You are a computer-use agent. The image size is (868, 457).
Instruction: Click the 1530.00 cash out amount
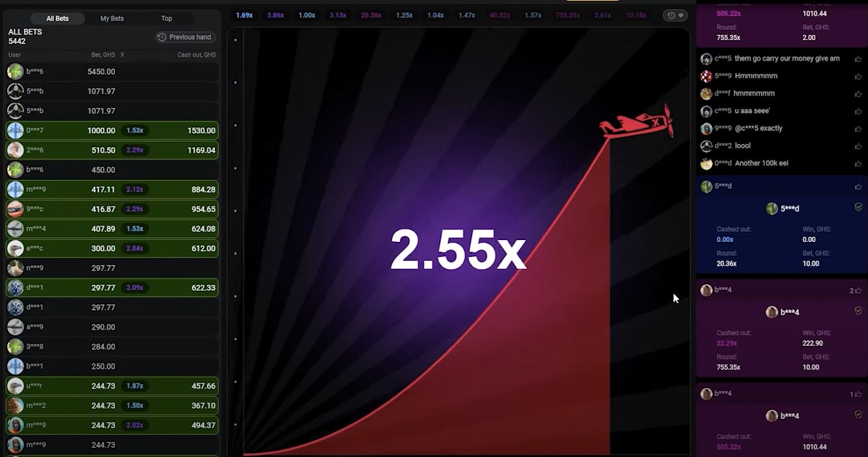[x=201, y=131]
